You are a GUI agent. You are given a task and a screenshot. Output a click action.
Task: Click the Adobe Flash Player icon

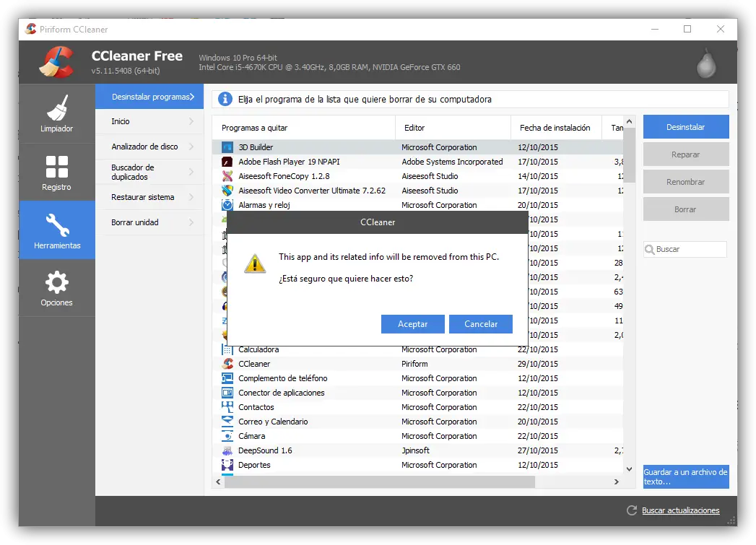pyautogui.click(x=227, y=162)
